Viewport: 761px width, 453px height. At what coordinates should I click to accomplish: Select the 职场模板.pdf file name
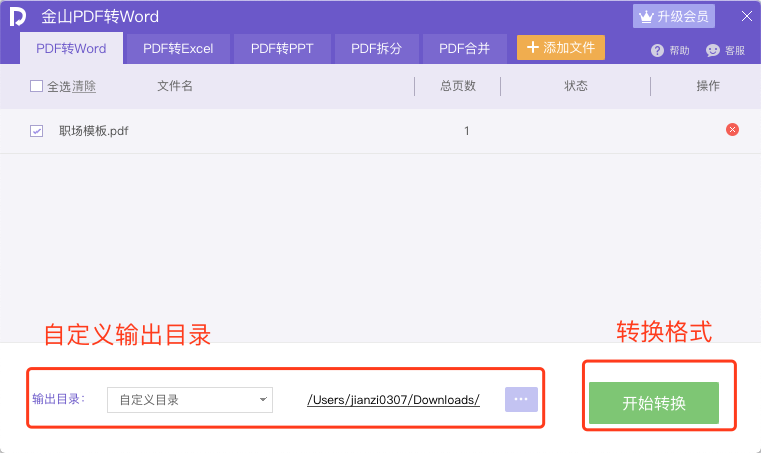(94, 131)
